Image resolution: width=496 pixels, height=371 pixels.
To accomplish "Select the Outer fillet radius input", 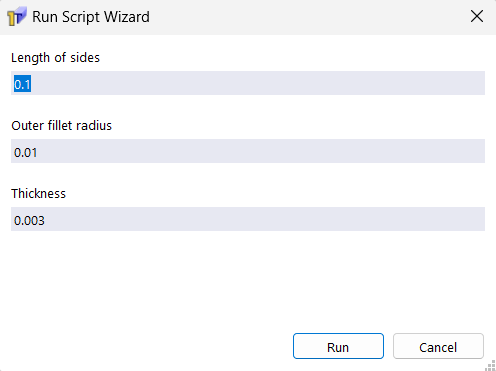I will click(x=248, y=151).
